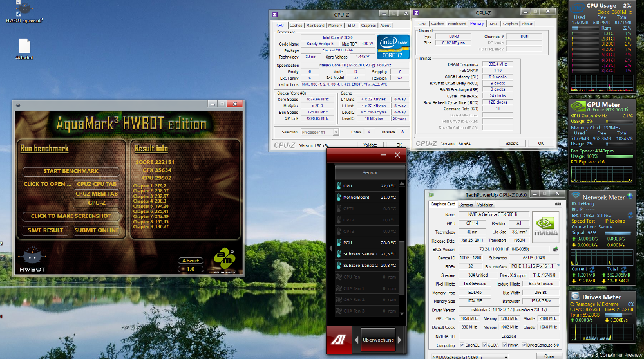Click CPUZ CPU TAB button
Screen dimensions: 644x359
click(97, 184)
